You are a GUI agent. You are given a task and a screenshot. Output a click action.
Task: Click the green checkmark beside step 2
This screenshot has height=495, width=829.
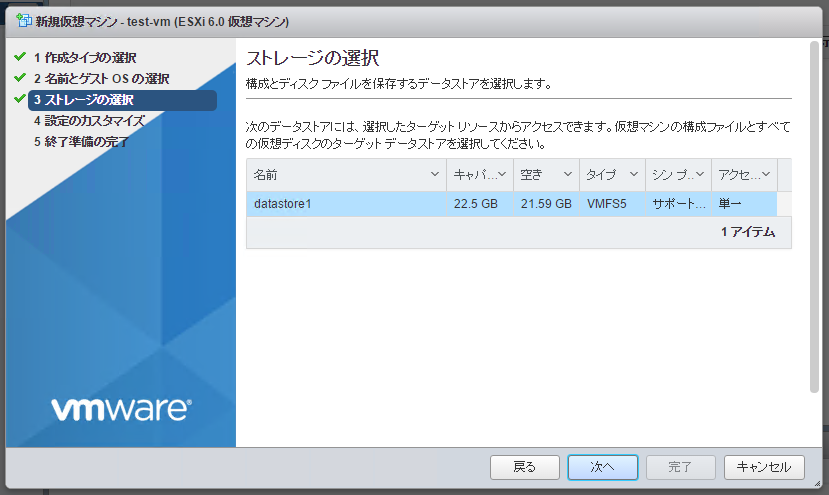(x=20, y=77)
